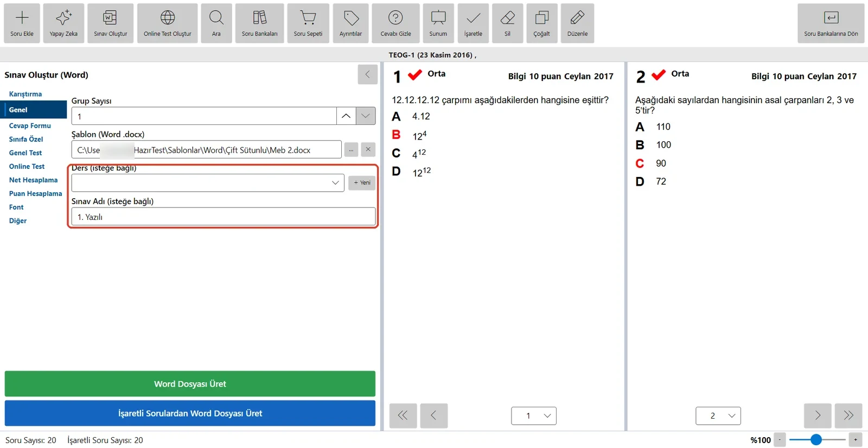Click Word Dosyası Üret green button
This screenshot has width=868, height=448.
click(190, 384)
